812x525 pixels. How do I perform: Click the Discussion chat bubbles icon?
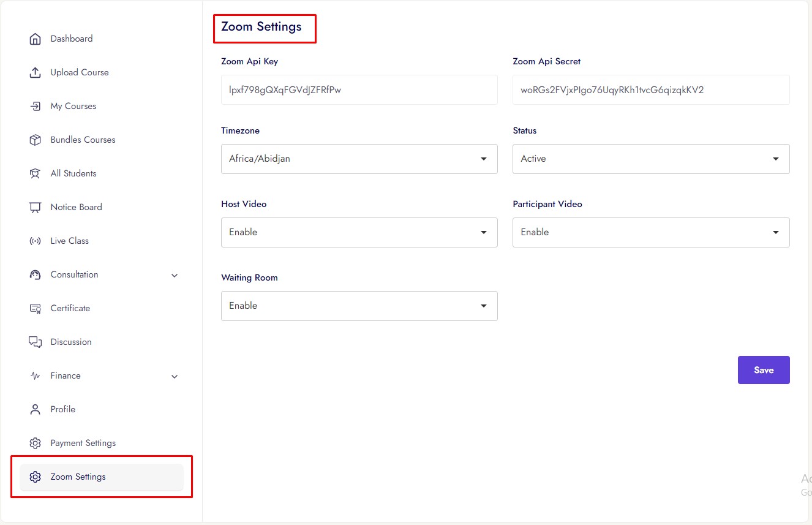35,342
